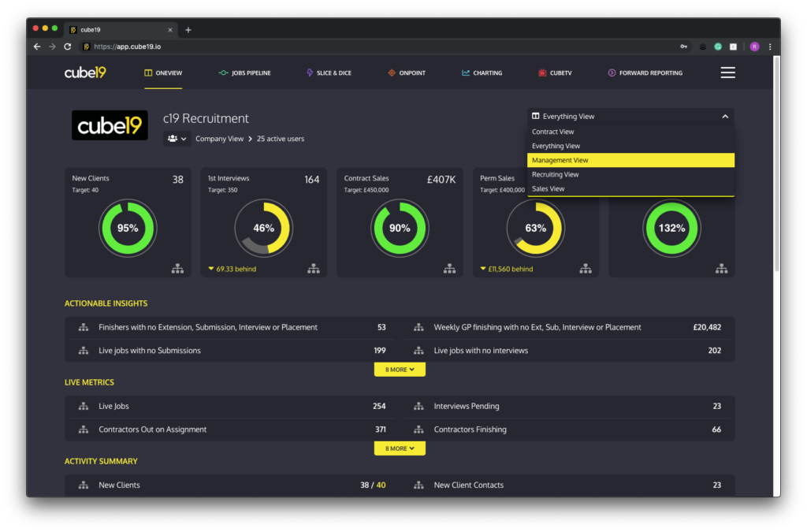Click the green Grammarly extension icon
This screenshot has width=807, height=532.
[718, 47]
